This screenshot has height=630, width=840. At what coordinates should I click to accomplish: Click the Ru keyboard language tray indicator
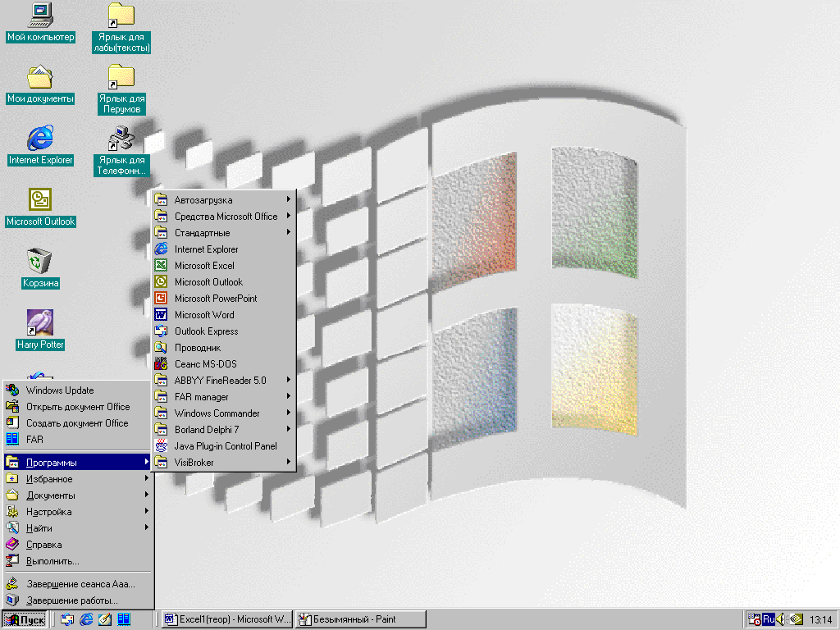coord(769,620)
